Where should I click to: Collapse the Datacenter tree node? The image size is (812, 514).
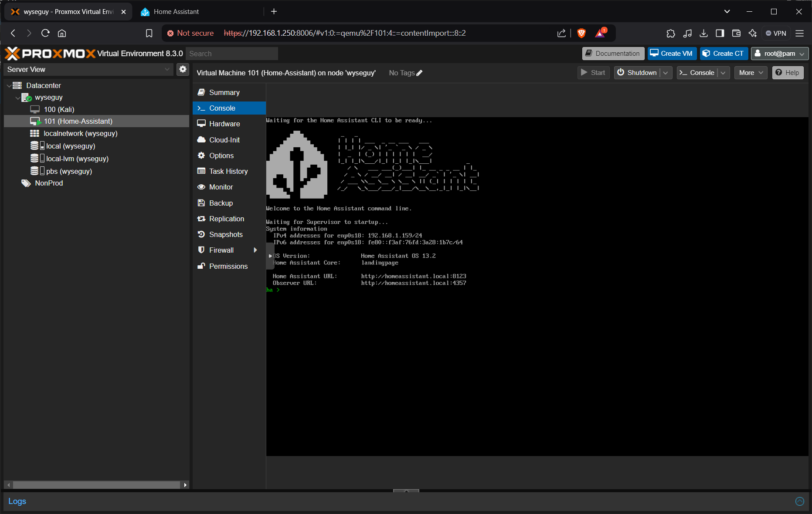tap(9, 85)
